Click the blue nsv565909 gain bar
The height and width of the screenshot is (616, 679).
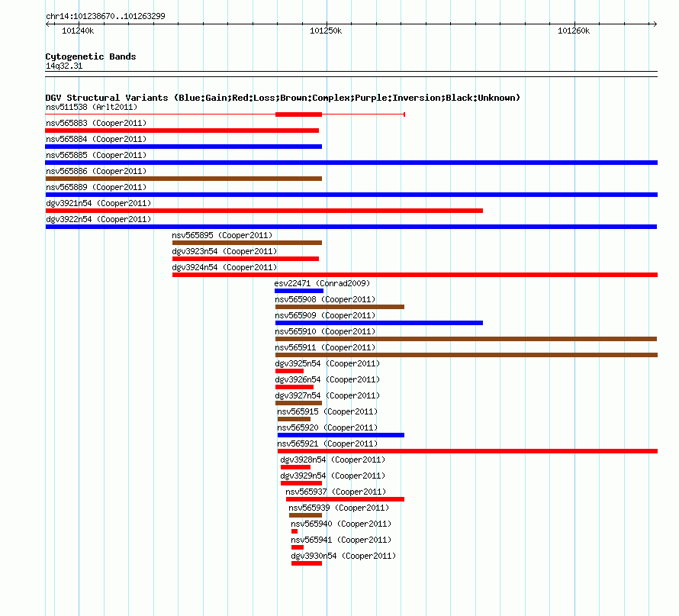(x=379, y=323)
